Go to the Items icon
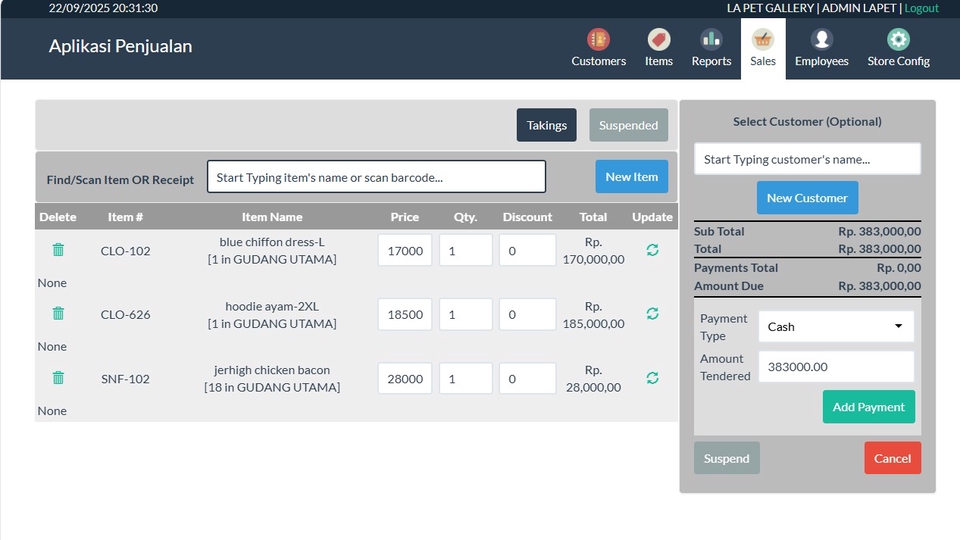960x540 pixels. [658, 40]
